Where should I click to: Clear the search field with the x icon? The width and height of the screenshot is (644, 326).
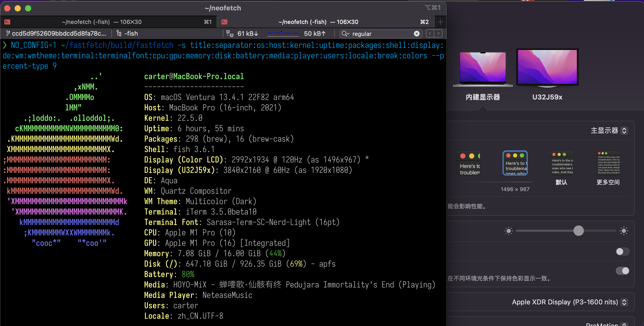(x=417, y=34)
